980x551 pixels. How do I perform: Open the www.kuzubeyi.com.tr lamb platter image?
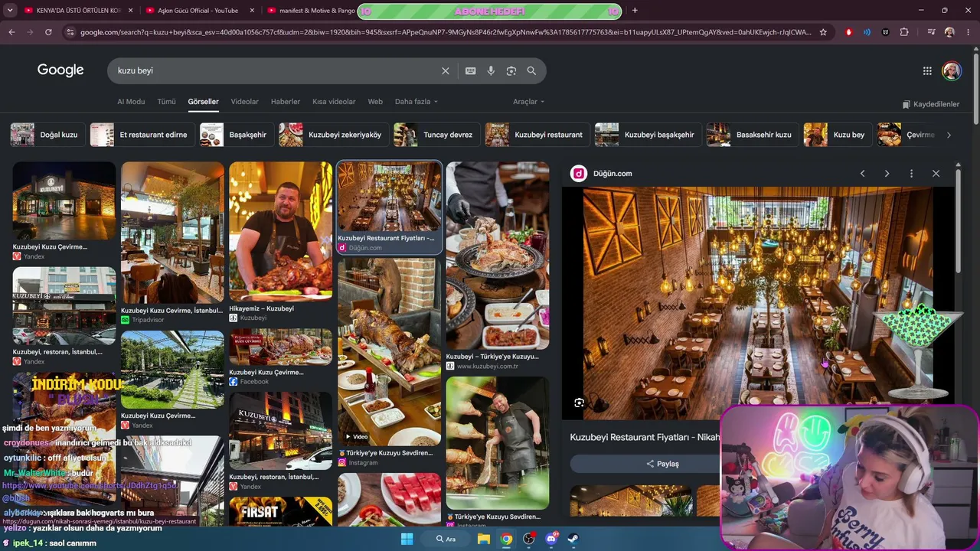pos(498,256)
